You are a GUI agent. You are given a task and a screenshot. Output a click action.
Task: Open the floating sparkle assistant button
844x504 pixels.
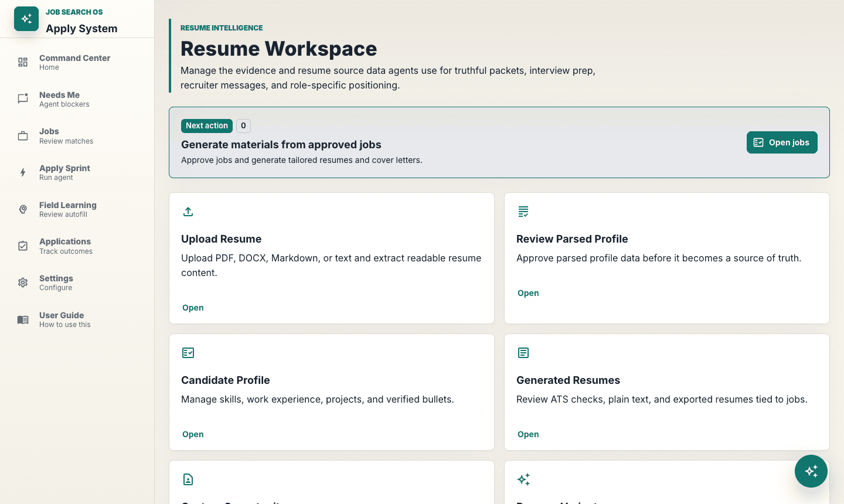click(x=811, y=471)
